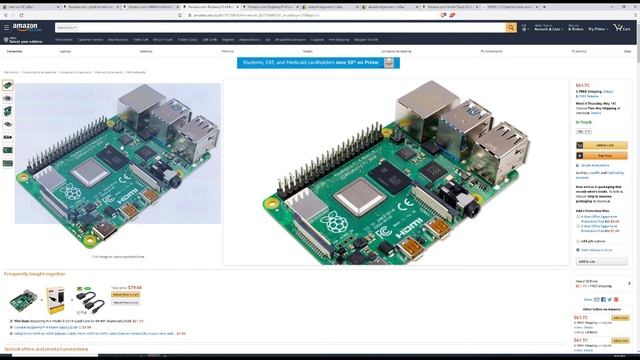Add first other seller's offer to cart
This screenshot has width=640, height=360.
(620, 318)
